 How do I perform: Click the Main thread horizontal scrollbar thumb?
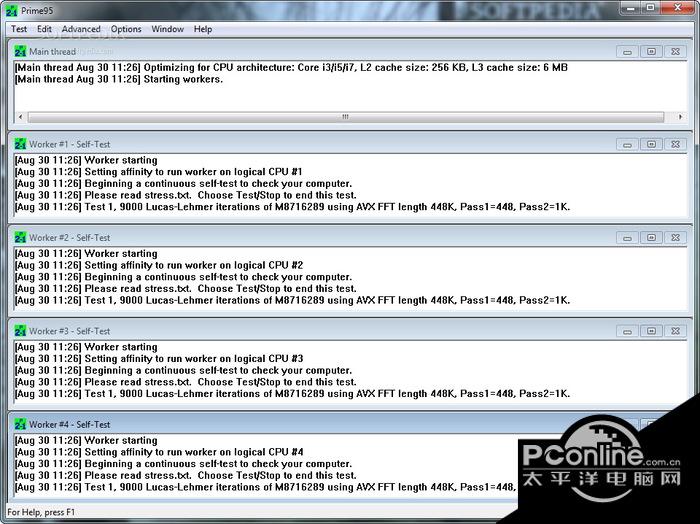[x=346, y=117]
